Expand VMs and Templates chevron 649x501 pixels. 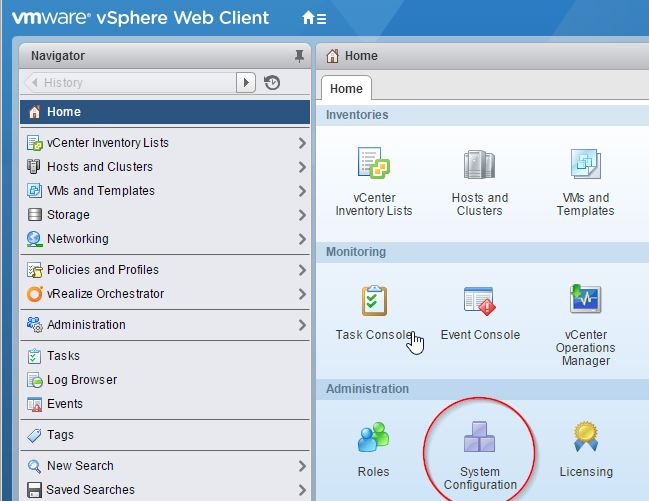pyautogui.click(x=302, y=191)
